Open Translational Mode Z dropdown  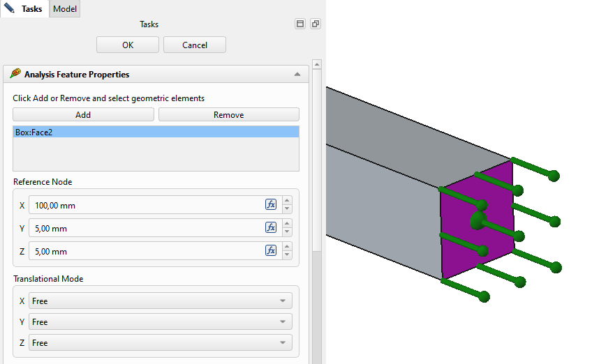tap(160, 343)
